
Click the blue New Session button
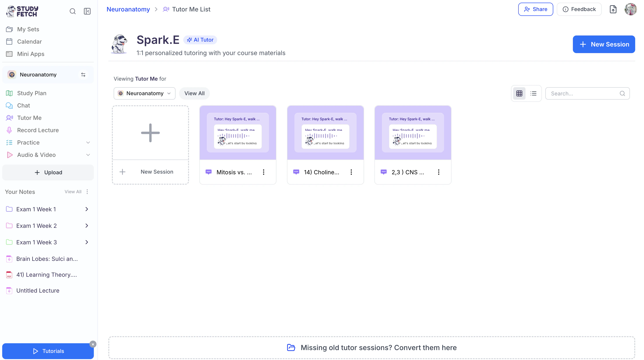click(603, 44)
